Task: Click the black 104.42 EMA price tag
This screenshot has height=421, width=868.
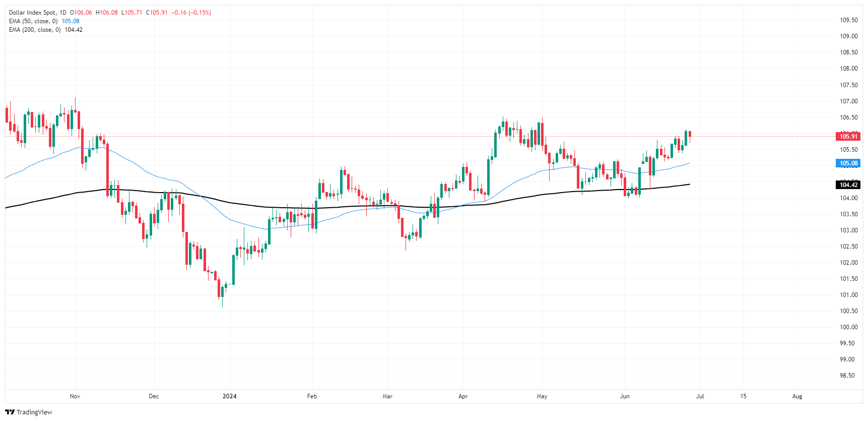Action: click(848, 185)
